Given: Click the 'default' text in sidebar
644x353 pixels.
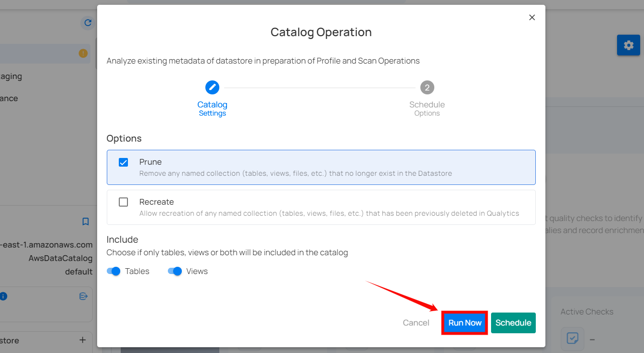Looking at the screenshot, I should [79, 272].
